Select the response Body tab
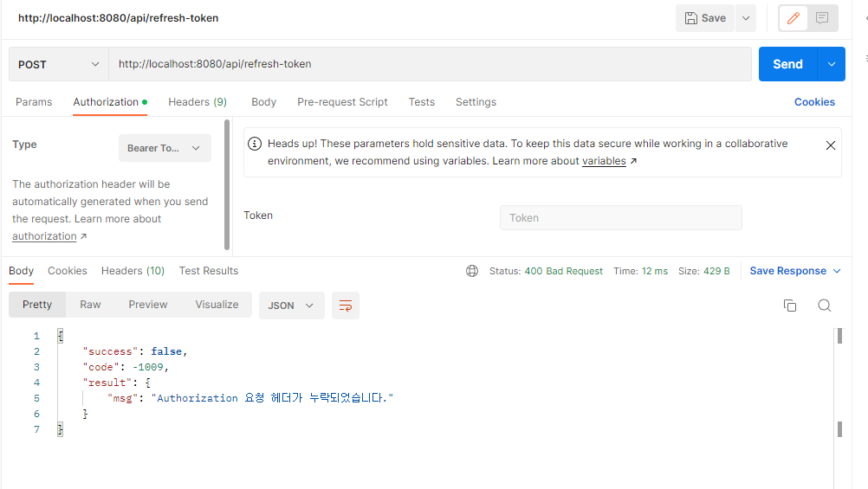Viewport: 868px width, 489px height. tap(21, 271)
